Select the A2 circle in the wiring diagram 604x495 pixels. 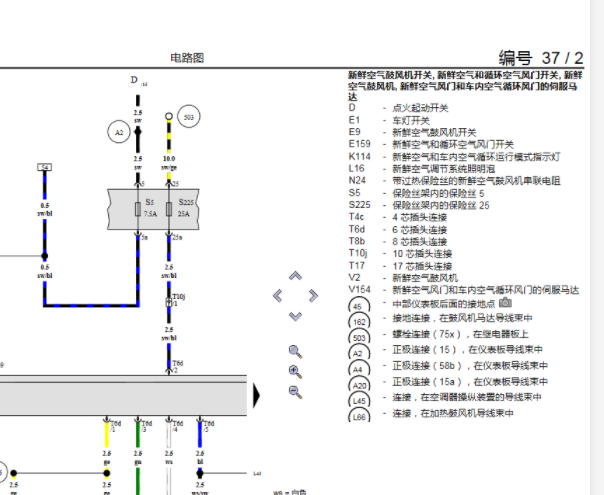[119, 132]
